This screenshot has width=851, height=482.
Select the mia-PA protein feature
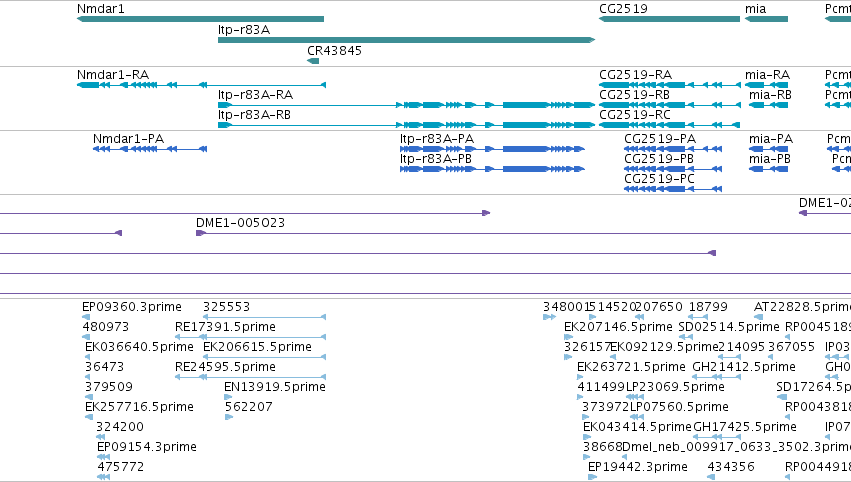769,149
